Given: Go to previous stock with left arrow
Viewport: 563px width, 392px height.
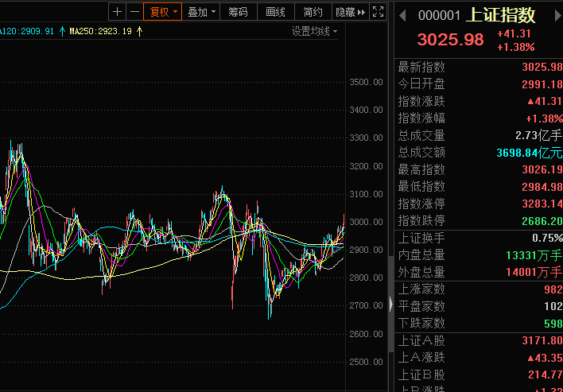Looking at the screenshot, I should (x=402, y=15).
